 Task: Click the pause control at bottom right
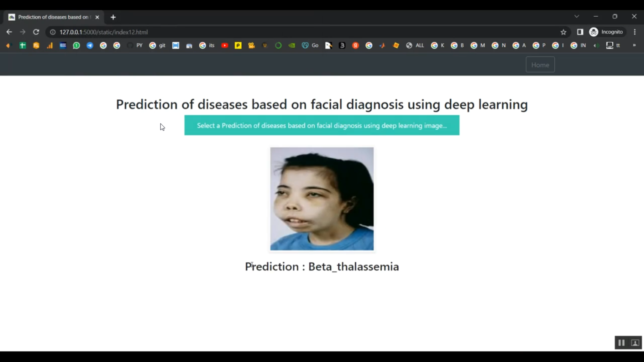tap(621, 342)
